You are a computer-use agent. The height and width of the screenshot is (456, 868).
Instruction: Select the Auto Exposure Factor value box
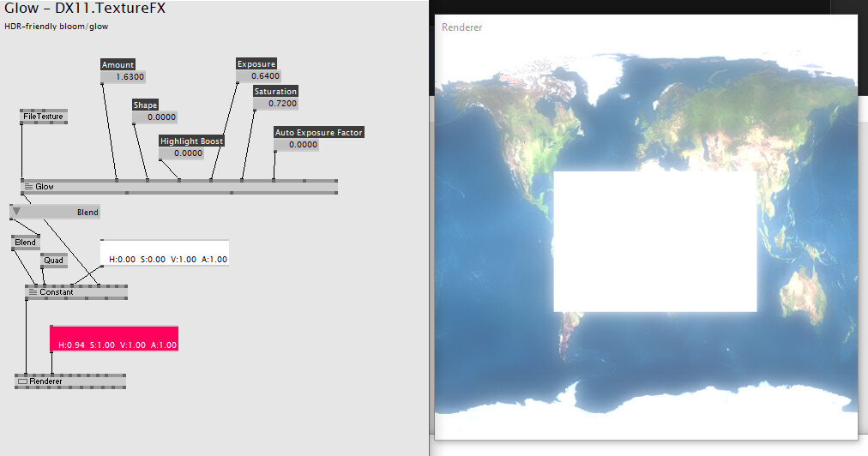(x=296, y=145)
